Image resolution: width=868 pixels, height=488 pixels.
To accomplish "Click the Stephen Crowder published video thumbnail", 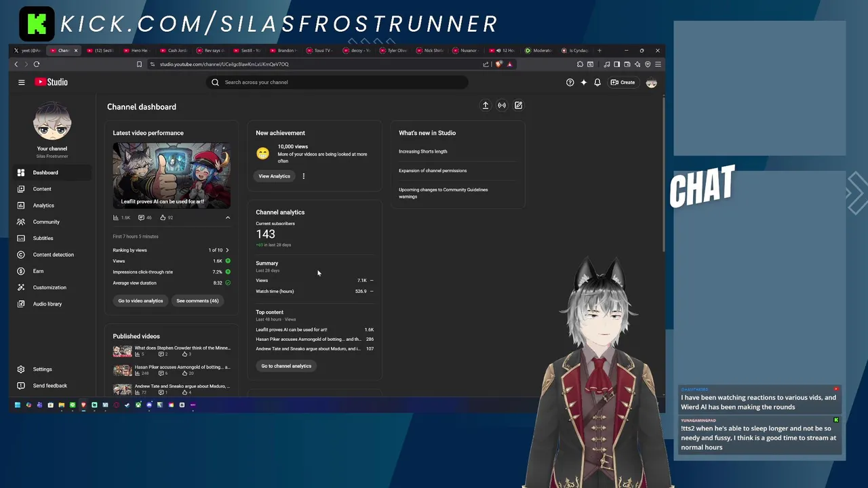I will tap(123, 351).
